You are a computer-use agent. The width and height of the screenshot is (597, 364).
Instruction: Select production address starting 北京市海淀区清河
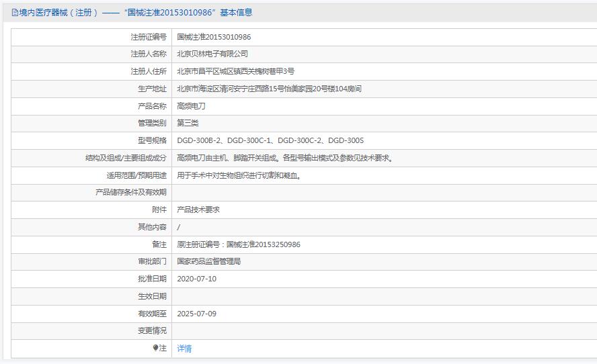tap(269, 89)
